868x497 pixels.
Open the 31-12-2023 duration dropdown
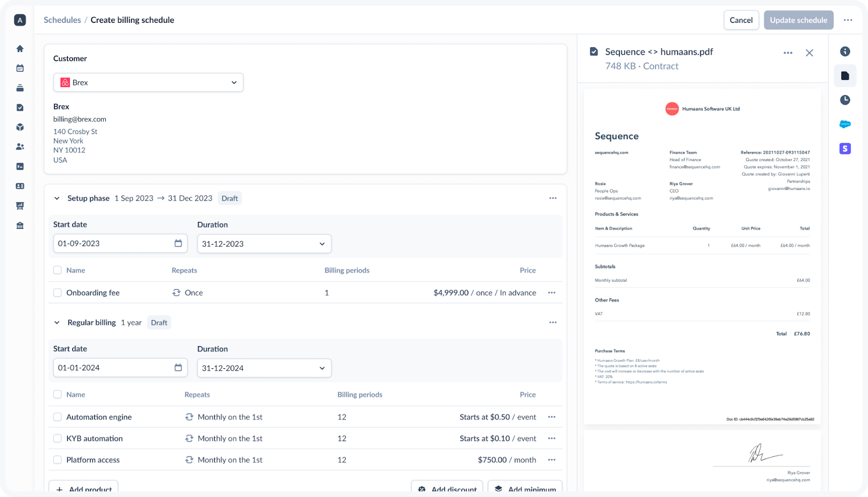point(264,244)
